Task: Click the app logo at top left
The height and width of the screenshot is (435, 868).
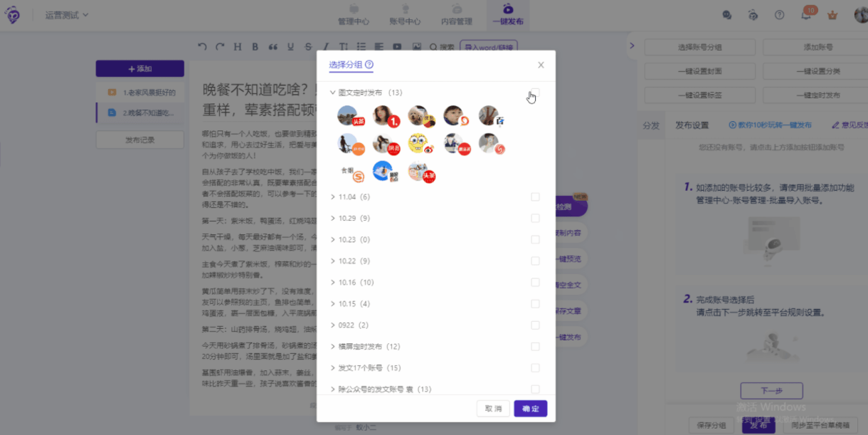Action: point(13,14)
